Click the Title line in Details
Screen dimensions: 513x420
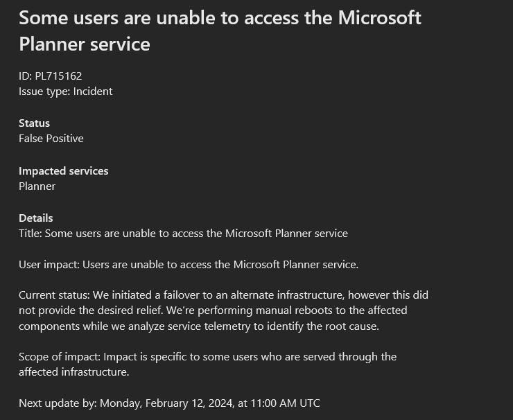tap(183, 233)
